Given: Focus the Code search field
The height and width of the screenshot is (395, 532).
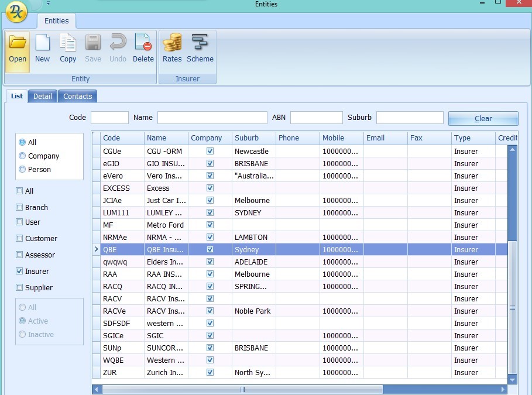Looking at the screenshot, I should (109, 118).
